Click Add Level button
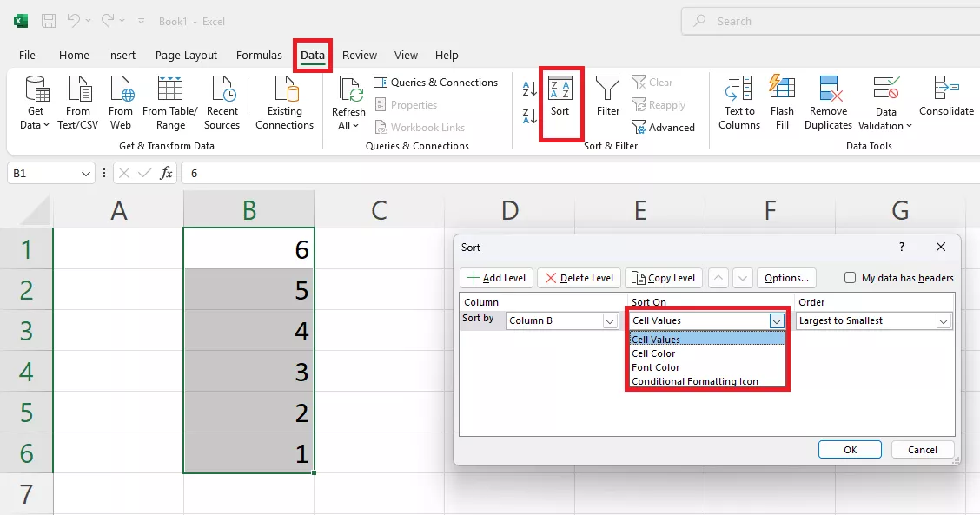This screenshot has width=980, height=515. pos(497,278)
